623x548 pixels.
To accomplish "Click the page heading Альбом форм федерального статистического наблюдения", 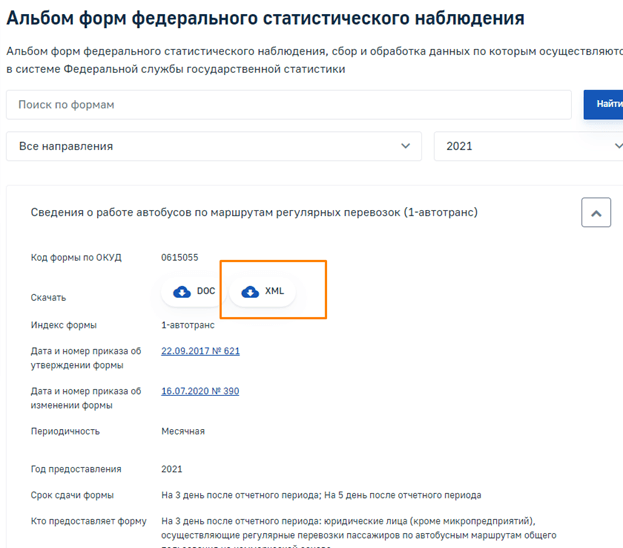I will point(265,18).
